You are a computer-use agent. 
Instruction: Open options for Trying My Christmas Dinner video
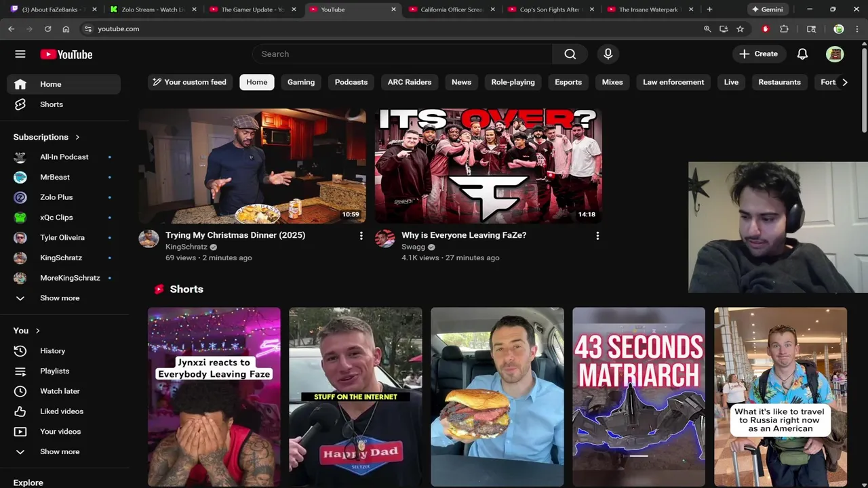361,236
